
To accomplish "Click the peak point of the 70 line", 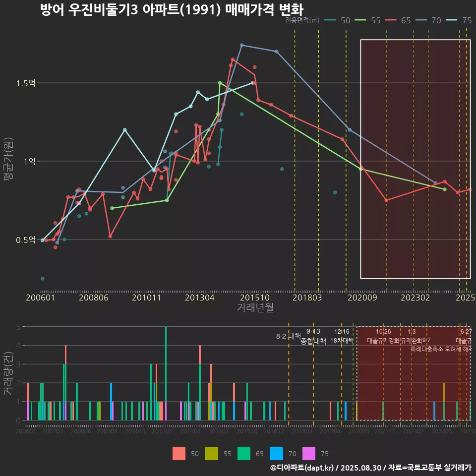I will (242, 45).
